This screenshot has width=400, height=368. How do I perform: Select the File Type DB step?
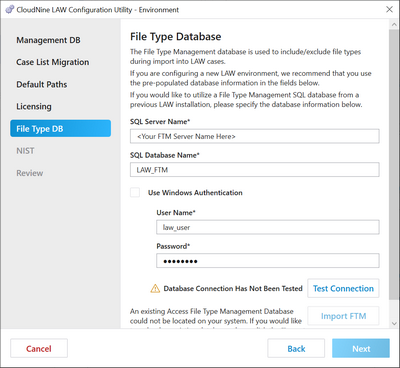tap(60, 128)
